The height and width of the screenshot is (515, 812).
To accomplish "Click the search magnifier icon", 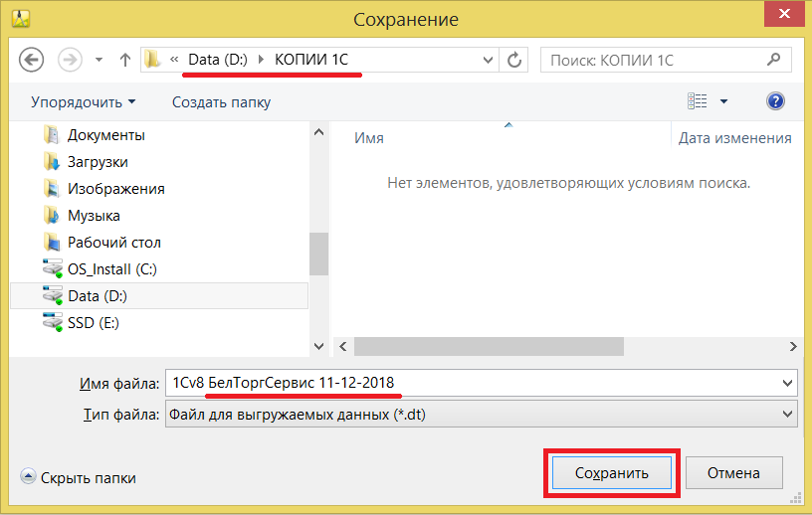I will coord(773,60).
